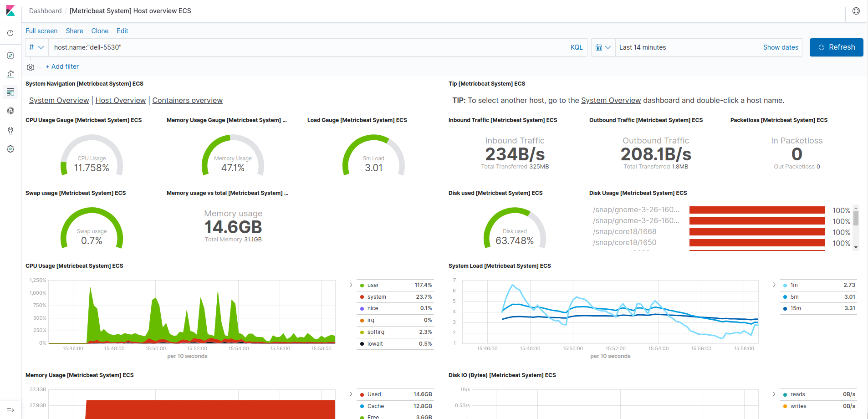The image size is (868, 419).
Task: Click the /snap/core18/1668 disk bar
Action: [x=757, y=232]
